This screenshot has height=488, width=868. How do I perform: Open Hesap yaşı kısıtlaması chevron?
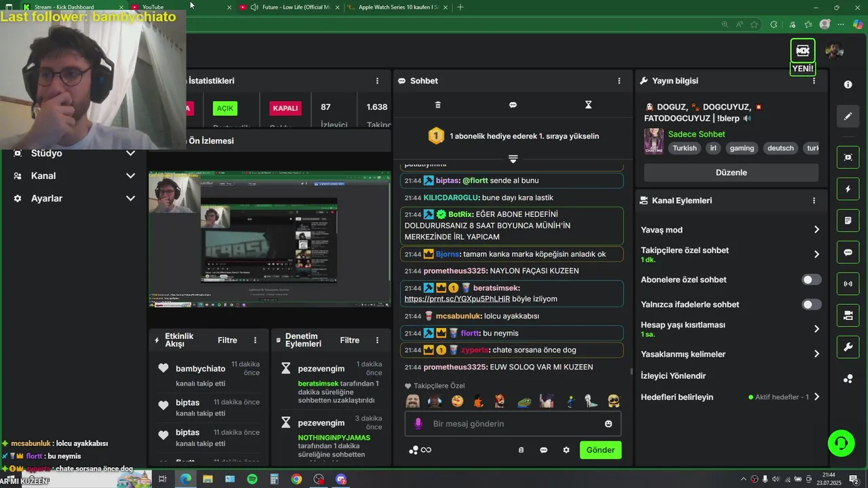click(816, 329)
